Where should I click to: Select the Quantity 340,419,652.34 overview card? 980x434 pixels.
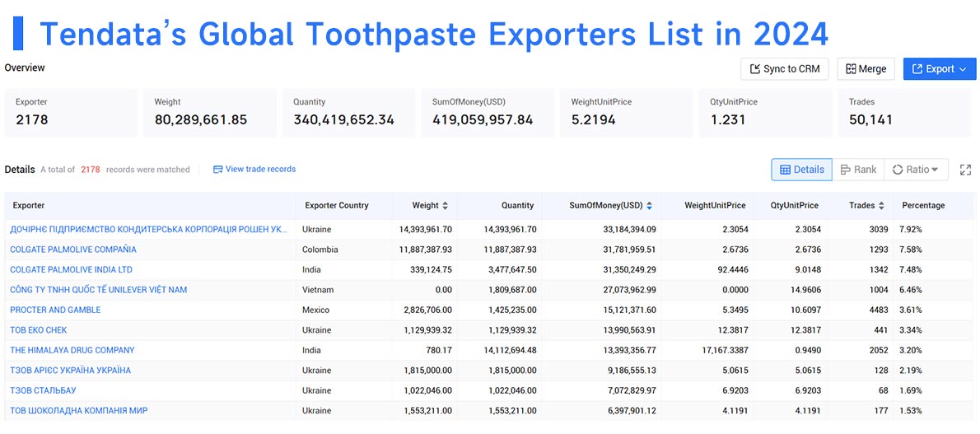pyautogui.click(x=348, y=113)
